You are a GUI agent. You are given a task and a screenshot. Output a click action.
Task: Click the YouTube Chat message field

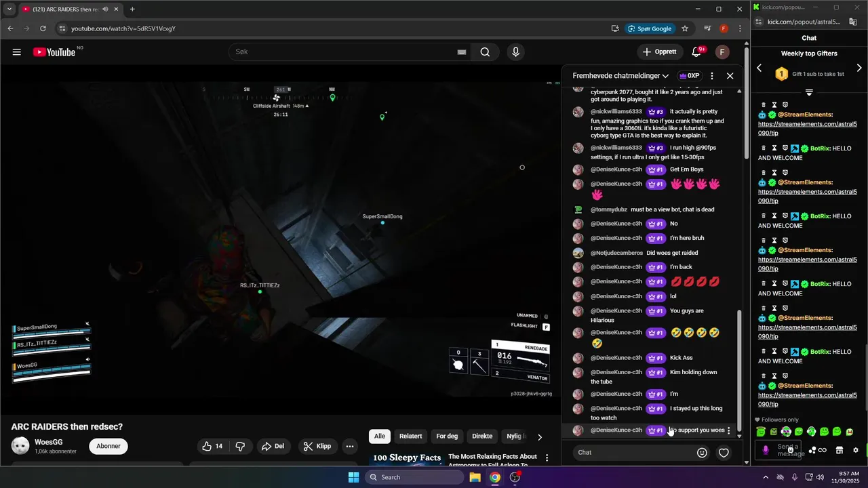pos(632,453)
